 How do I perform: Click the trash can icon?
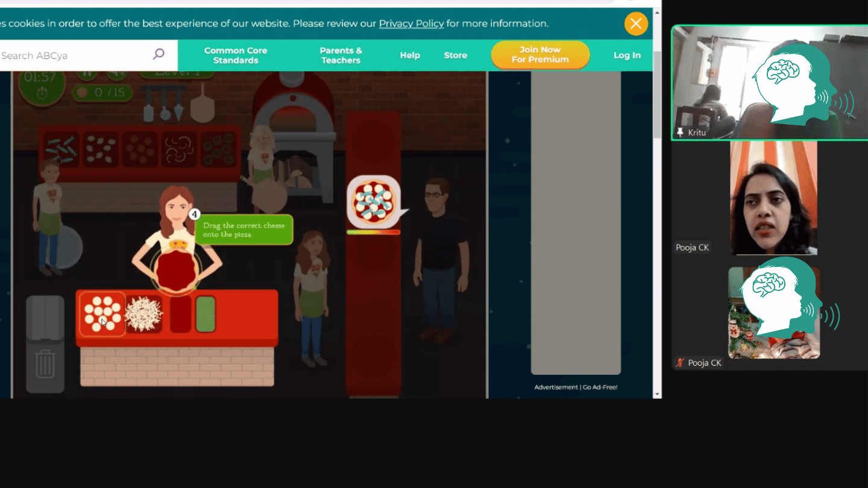click(45, 365)
